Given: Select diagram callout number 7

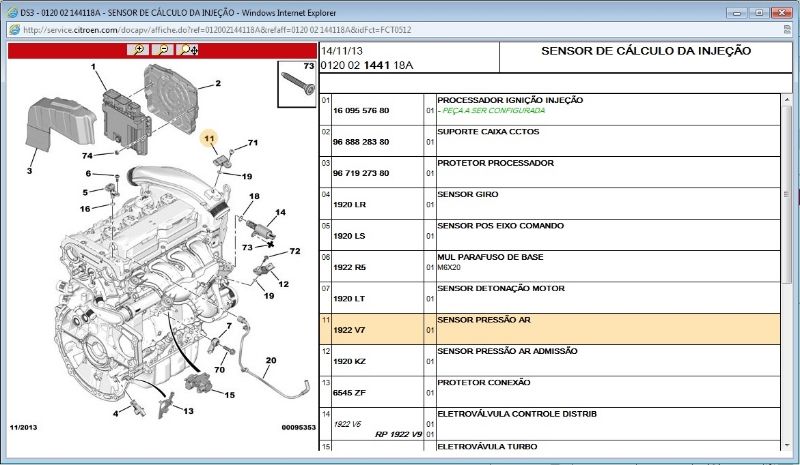Looking at the screenshot, I should (229, 326).
